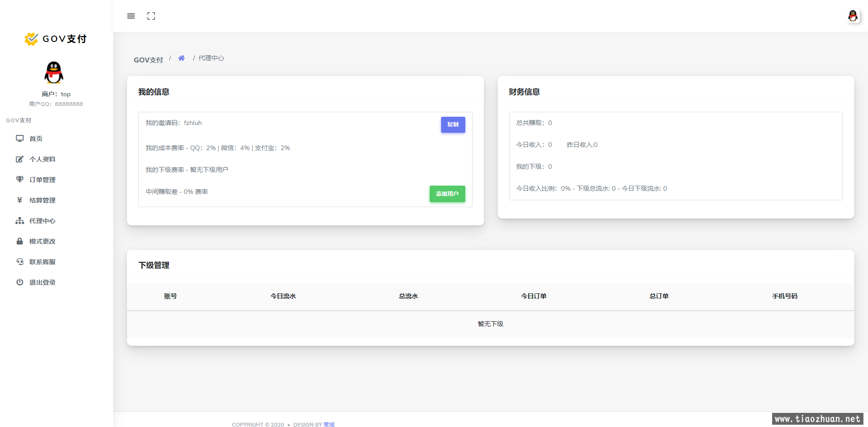This screenshot has height=427, width=868.
Task: Toggle the sidebar hamburger menu icon
Action: [x=131, y=16]
